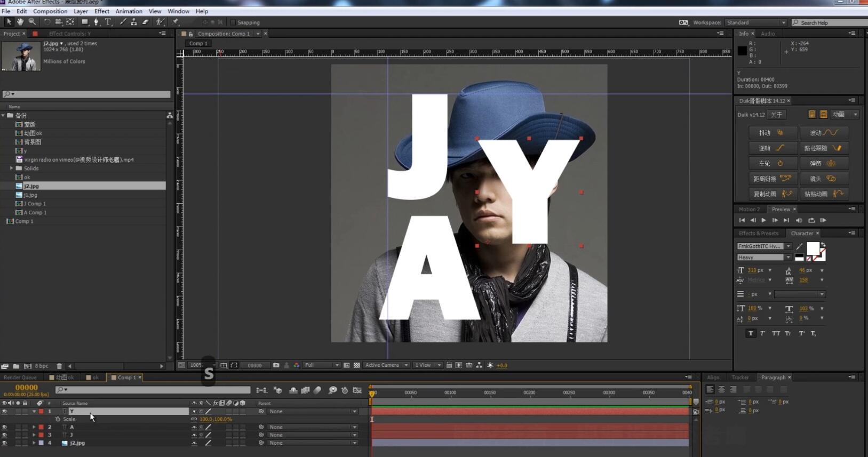The height and width of the screenshot is (457, 868).
Task: Take a snapshot with camera icon
Action: [x=276, y=365]
